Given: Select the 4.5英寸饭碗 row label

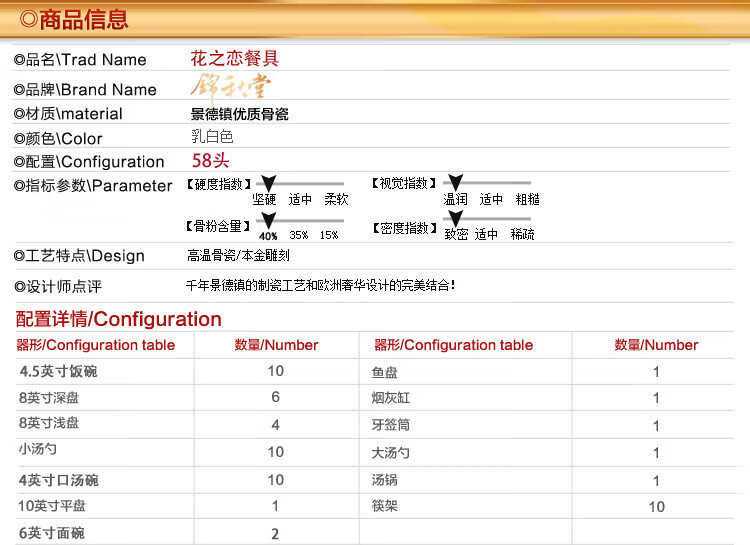Looking at the screenshot, I should click(x=58, y=371).
